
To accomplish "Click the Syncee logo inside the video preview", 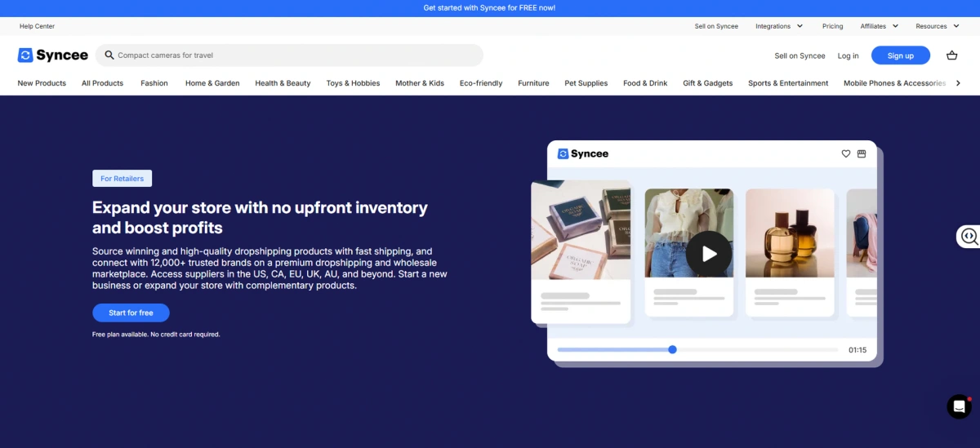I will tap(582, 153).
